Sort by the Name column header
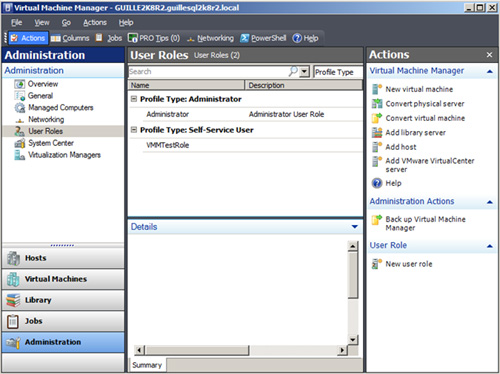Image resolution: width=500 pixels, height=374 pixels. point(186,85)
